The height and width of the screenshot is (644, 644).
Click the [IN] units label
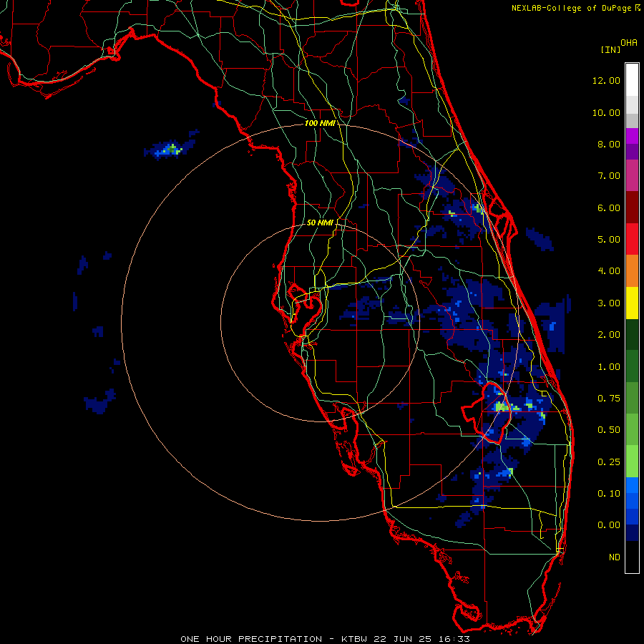[611, 49]
